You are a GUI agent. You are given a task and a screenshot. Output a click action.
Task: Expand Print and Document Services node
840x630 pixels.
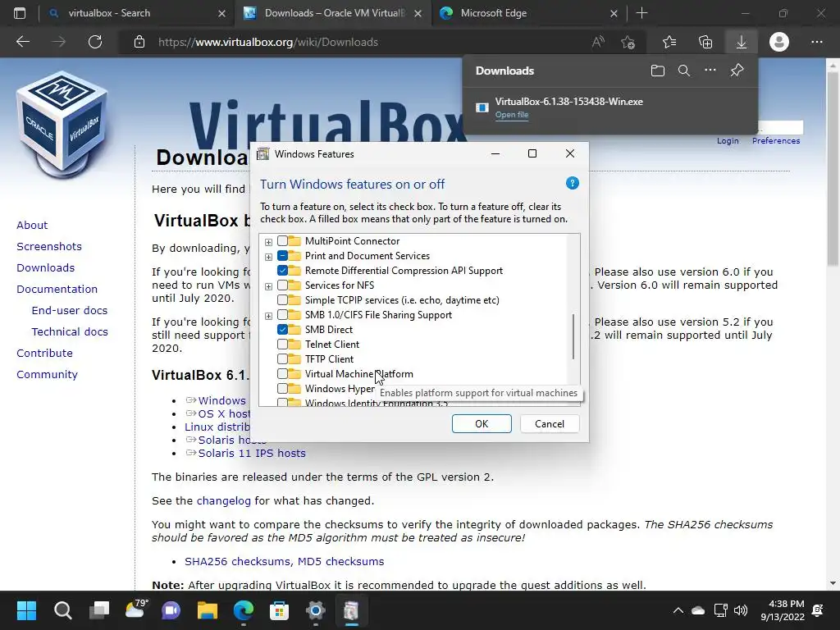coord(268,257)
